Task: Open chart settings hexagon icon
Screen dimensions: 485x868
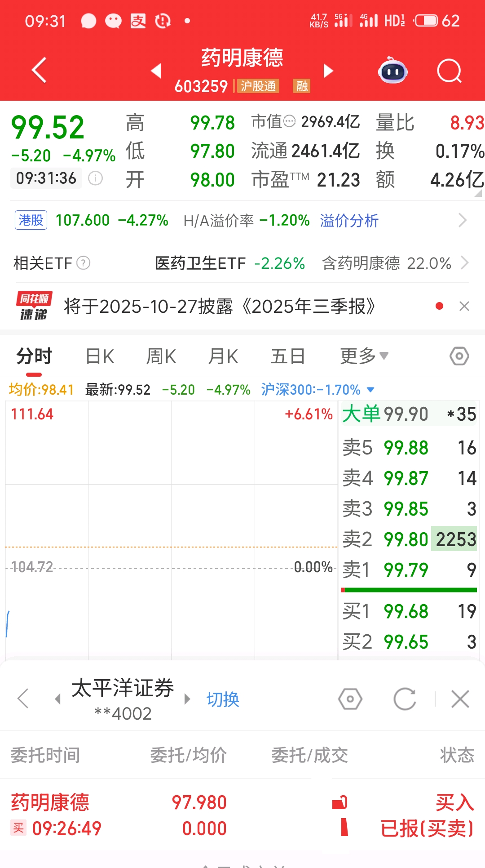Action: pos(459,356)
